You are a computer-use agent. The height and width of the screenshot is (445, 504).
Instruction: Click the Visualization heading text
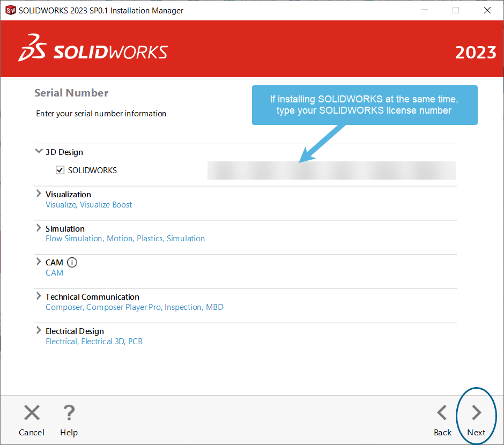point(68,195)
